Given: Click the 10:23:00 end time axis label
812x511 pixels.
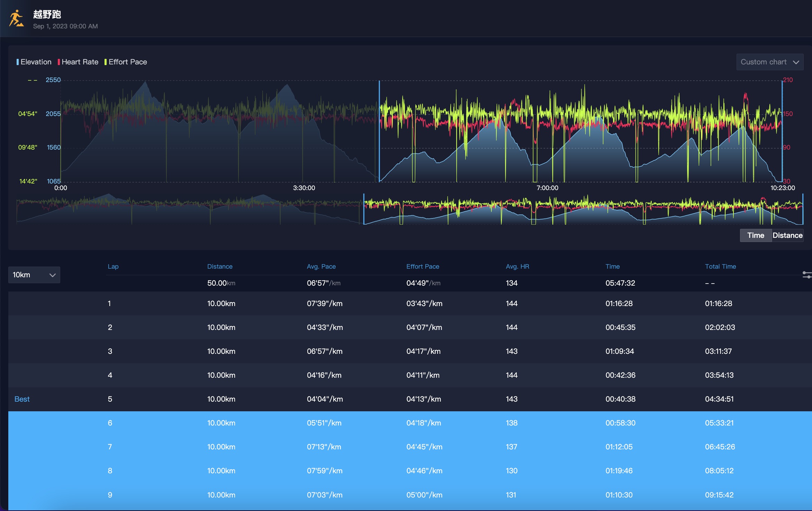Looking at the screenshot, I should 783,188.
